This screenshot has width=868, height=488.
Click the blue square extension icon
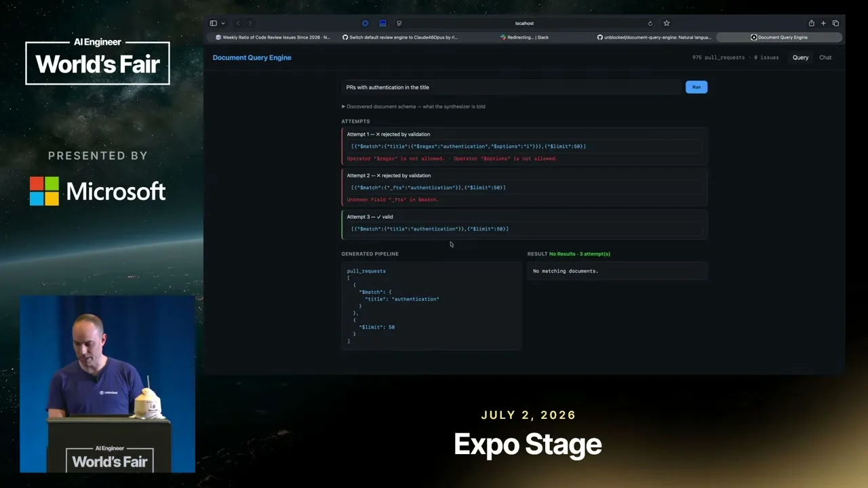tap(382, 23)
